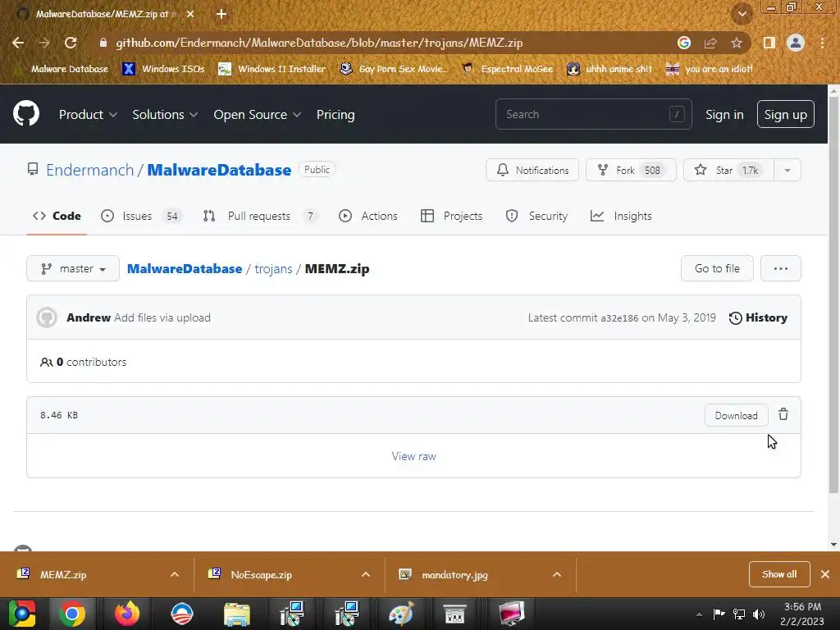Viewport: 840px width, 630px height.
Task: Focus the GitHub Search field
Action: [594, 114]
